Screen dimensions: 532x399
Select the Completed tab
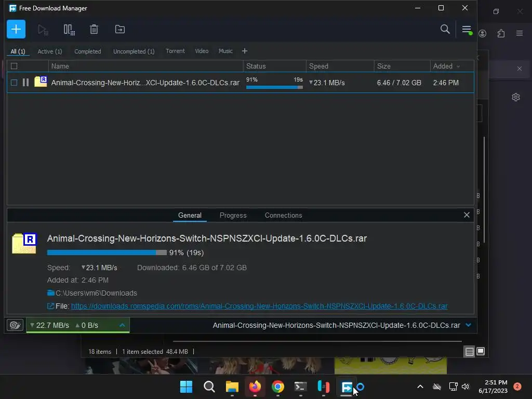87,51
